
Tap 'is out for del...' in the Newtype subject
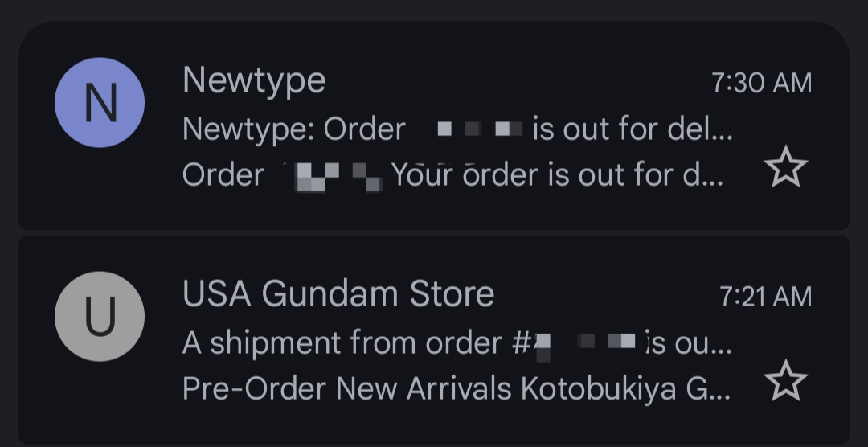pyautogui.click(x=632, y=129)
